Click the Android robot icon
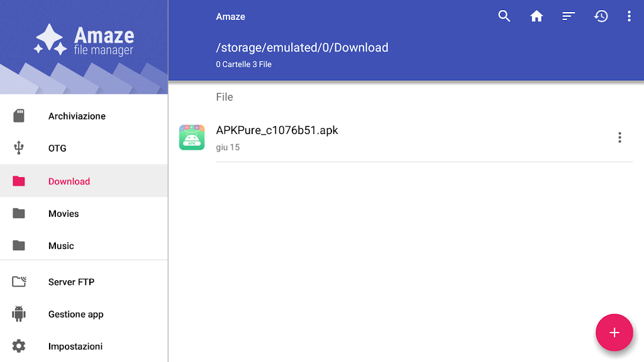Image resolution: width=644 pixels, height=362 pixels. tap(19, 314)
